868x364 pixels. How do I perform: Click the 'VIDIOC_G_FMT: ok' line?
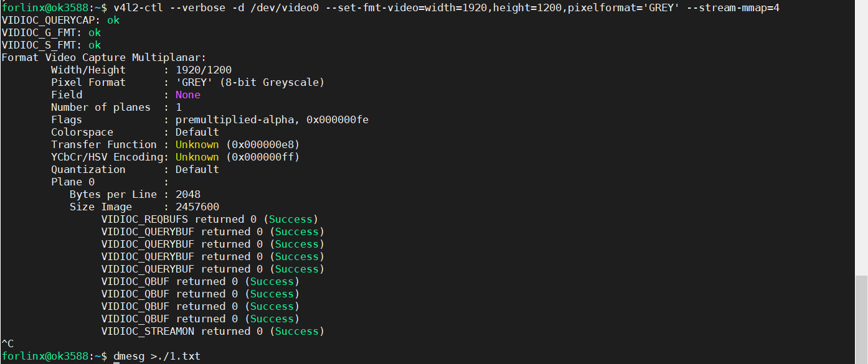click(51, 32)
